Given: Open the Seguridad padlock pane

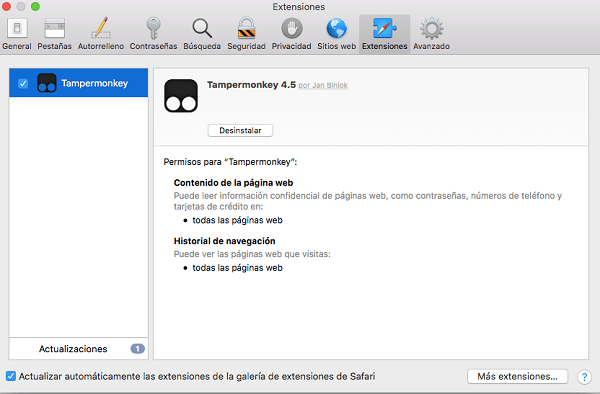Looking at the screenshot, I should click(246, 34).
